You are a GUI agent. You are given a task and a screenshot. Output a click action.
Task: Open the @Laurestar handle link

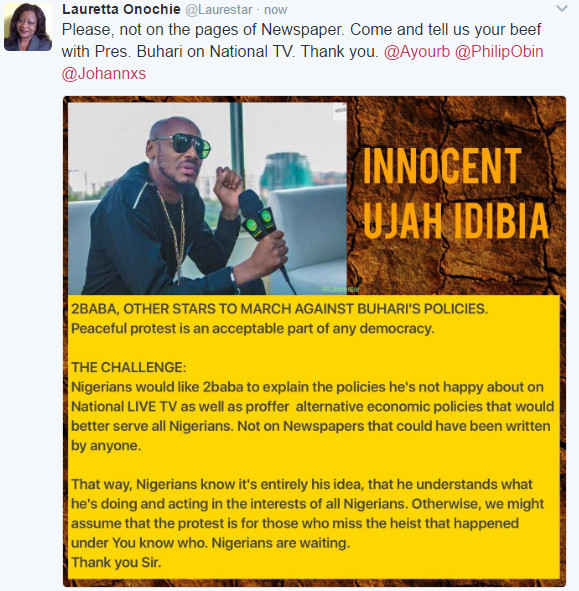tap(219, 9)
